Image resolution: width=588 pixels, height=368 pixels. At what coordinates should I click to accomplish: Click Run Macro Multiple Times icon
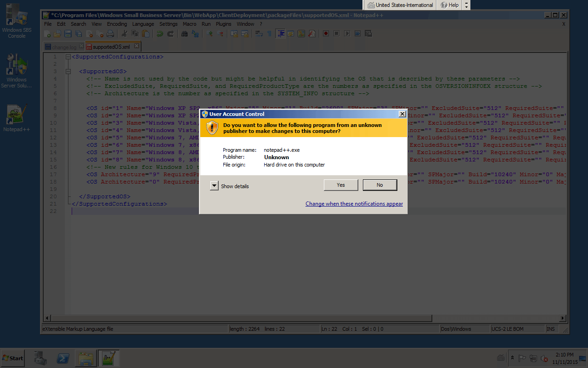[357, 34]
